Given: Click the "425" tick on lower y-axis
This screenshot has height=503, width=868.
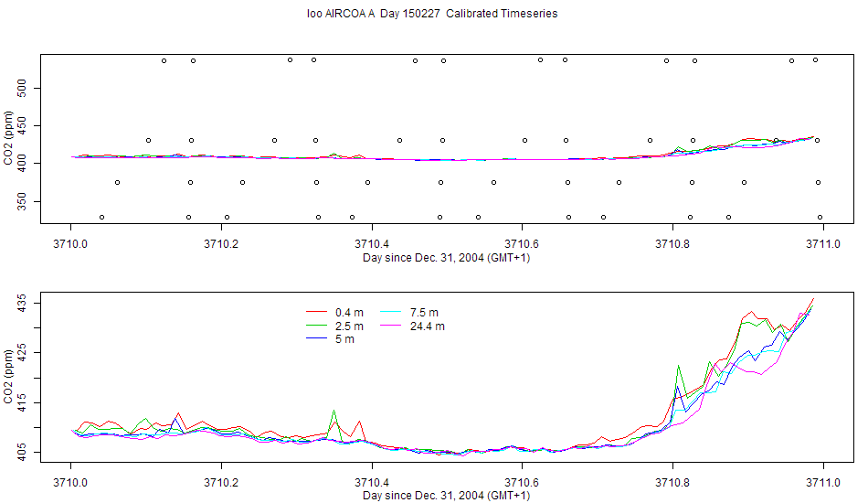Looking at the screenshot, I should click(x=22, y=353).
